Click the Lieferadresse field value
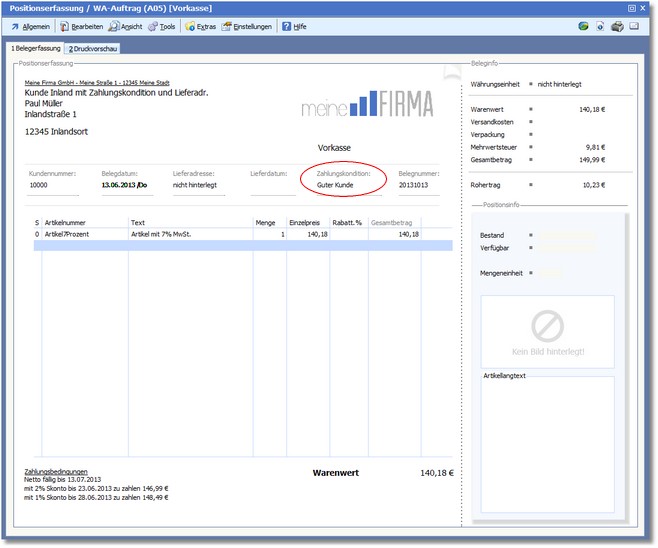 pos(195,185)
